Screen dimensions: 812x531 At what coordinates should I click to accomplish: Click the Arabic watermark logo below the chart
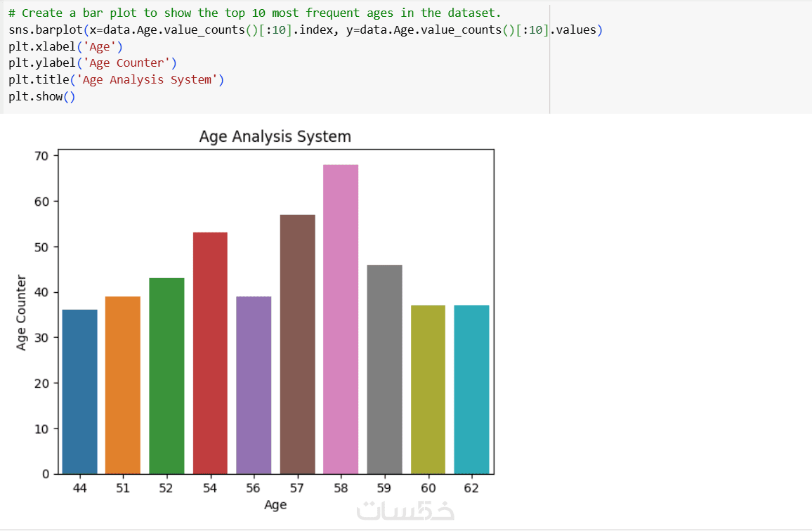(405, 510)
